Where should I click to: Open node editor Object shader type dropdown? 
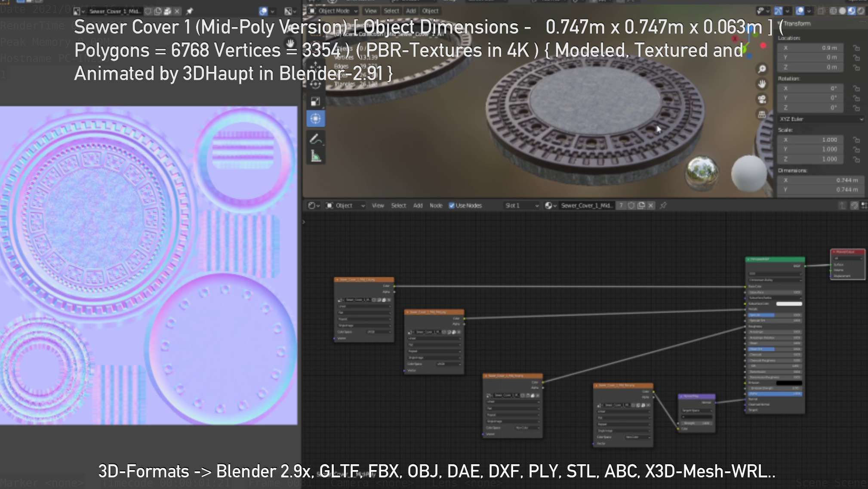[345, 206]
